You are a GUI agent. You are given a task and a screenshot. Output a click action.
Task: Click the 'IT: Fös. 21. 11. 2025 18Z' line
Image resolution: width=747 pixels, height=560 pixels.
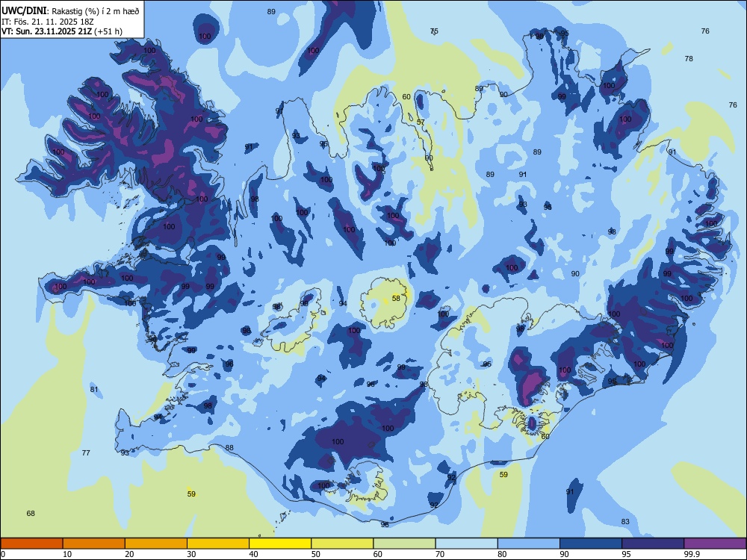point(47,22)
